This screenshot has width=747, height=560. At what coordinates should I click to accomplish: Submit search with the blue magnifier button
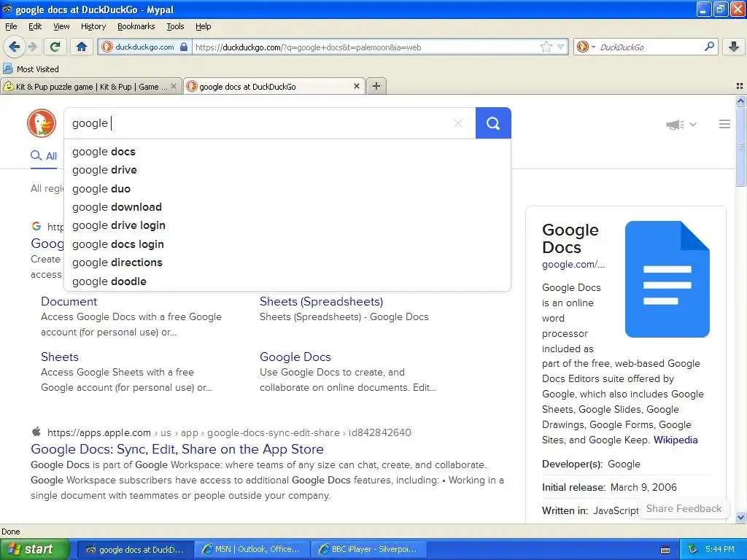pyautogui.click(x=493, y=123)
